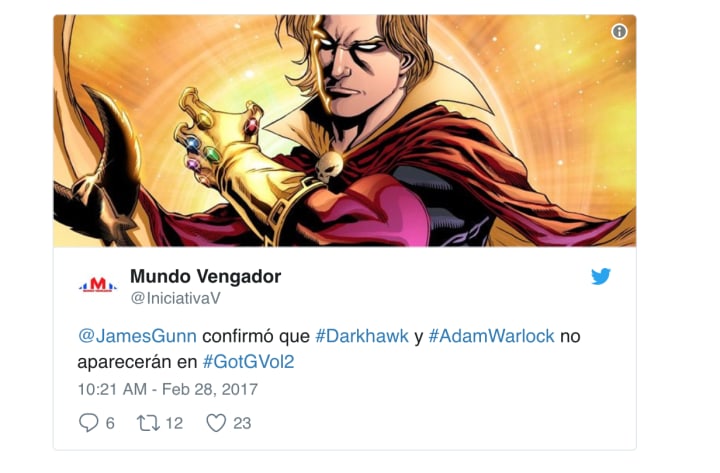Click the reply speech bubble icon

click(88, 422)
